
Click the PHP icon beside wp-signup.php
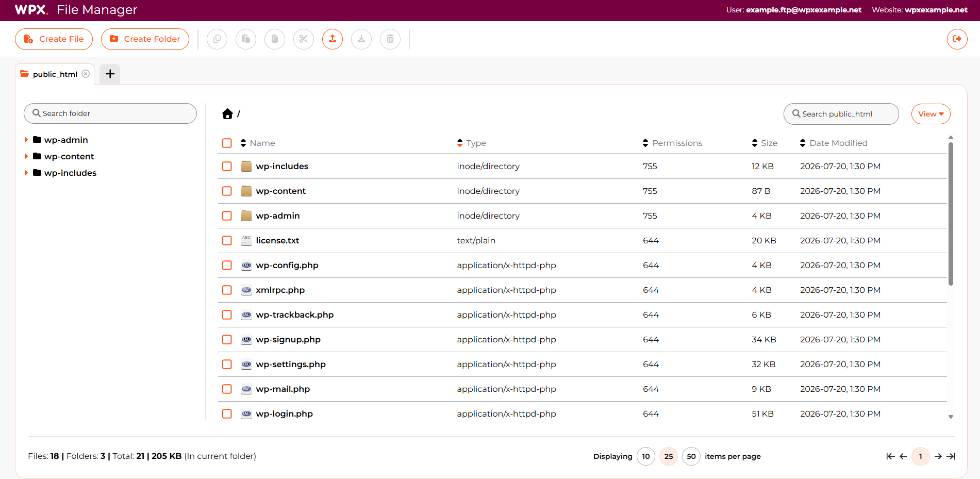coord(246,339)
